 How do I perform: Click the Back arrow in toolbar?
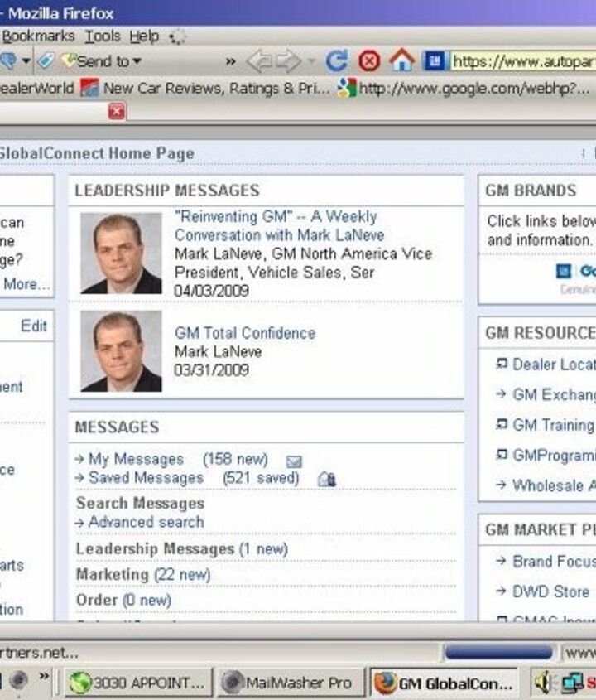point(259,60)
